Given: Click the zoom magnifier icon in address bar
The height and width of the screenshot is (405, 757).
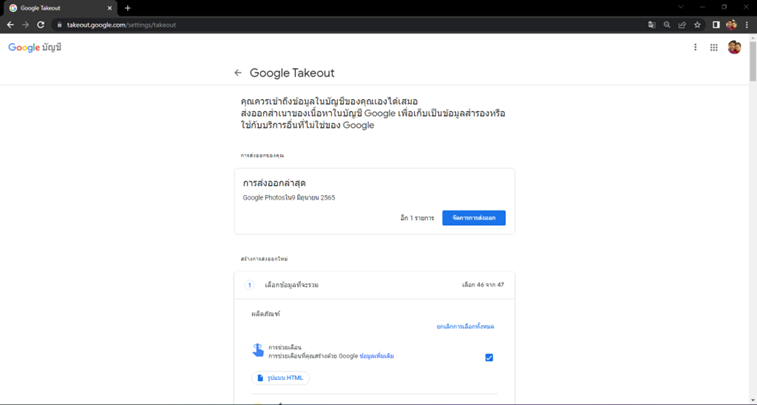Looking at the screenshot, I should click(667, 25).
